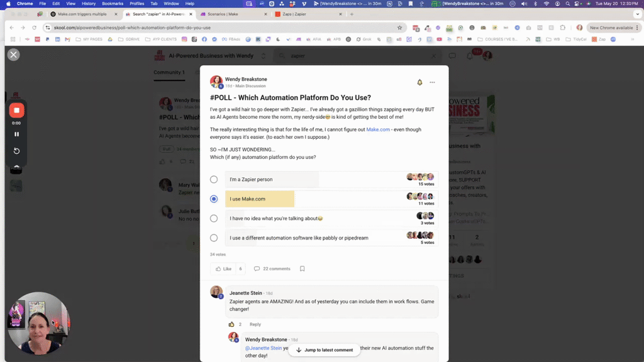Open Jeanette Stein's profile name
The height and width of the screenshot is (362, 644).
tap(246, 293)
